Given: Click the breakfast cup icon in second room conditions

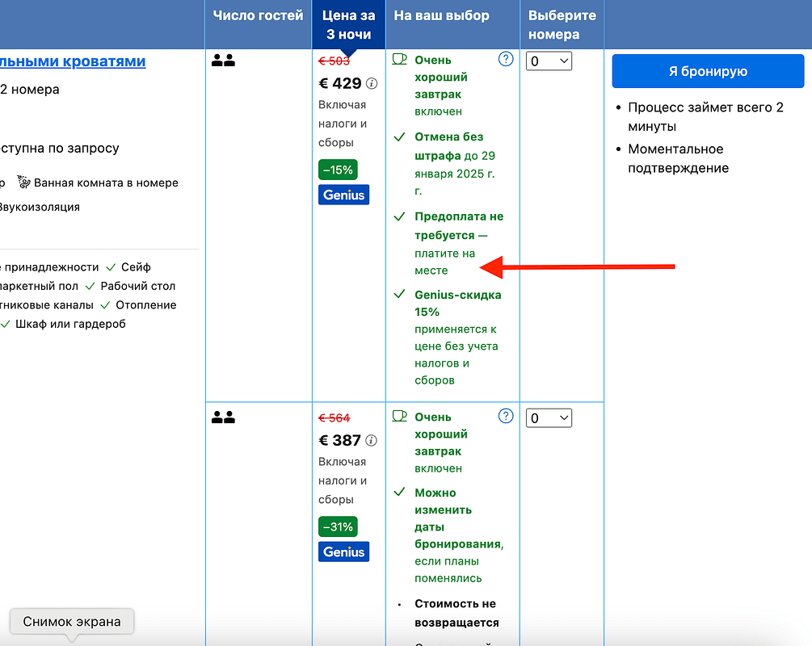Looking at the screenshot, I should 398,416.
